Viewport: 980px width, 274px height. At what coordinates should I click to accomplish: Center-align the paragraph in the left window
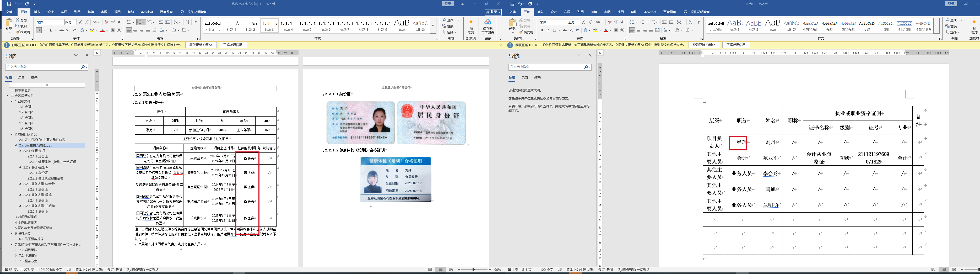click(x=136, y=30)
